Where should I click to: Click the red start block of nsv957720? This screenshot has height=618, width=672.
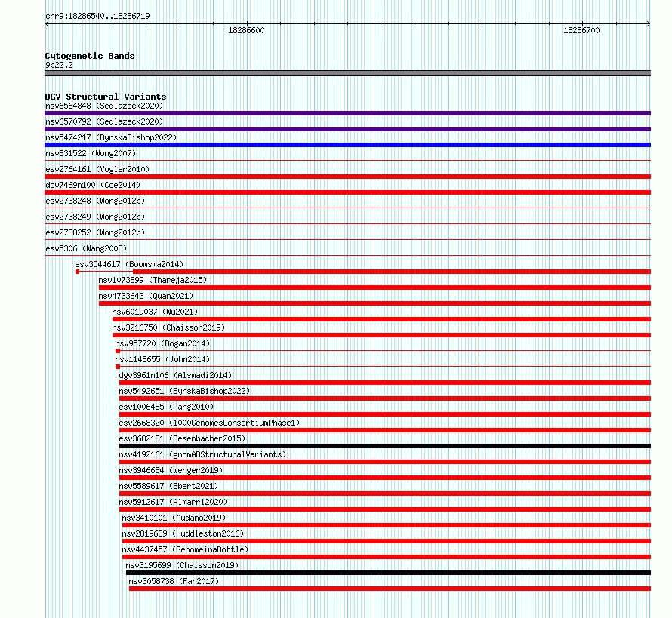(118, 351)
